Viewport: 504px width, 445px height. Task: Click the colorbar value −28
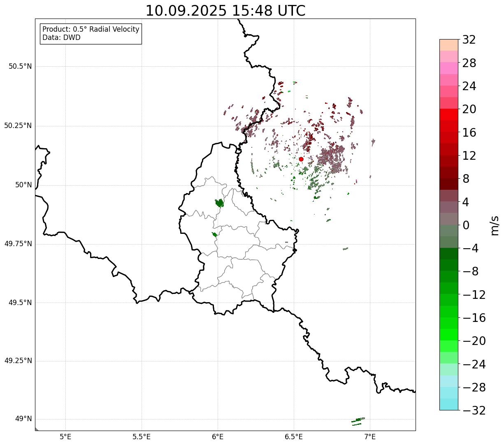(474, 387)
